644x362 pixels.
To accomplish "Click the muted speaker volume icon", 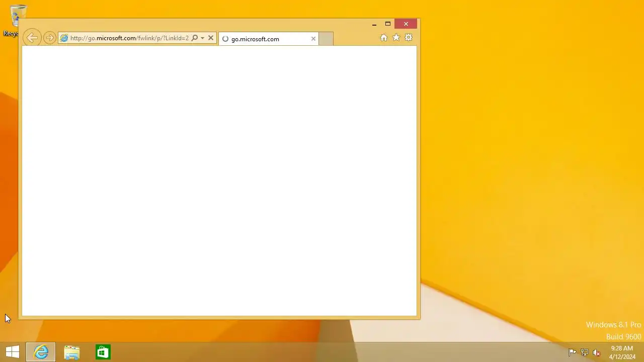I will point(597,352).
